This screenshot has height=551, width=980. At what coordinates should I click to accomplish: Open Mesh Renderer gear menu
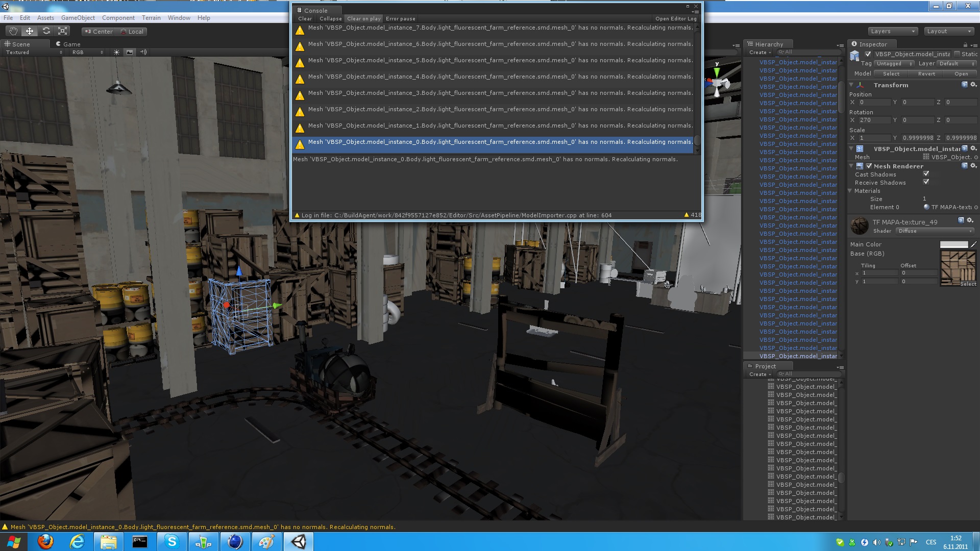coord(973,166)
